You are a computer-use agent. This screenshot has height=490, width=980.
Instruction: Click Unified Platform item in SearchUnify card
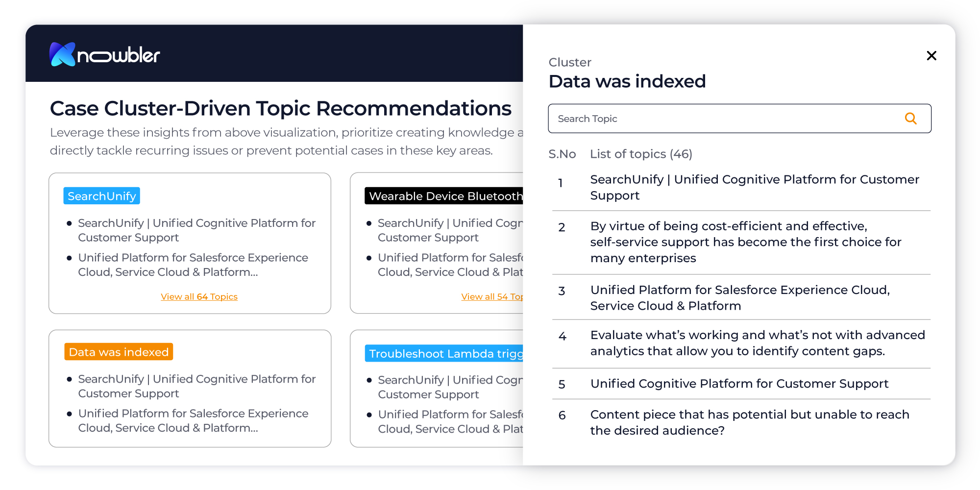[x=193, y=265]
